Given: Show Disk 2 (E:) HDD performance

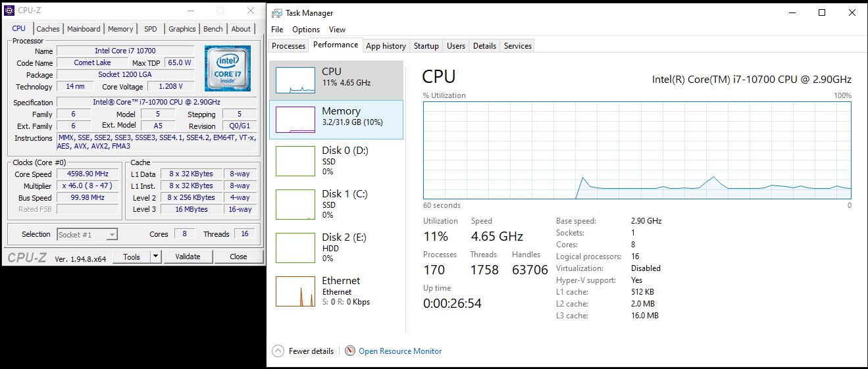Looking at the screenshot, I should (336, 247).
